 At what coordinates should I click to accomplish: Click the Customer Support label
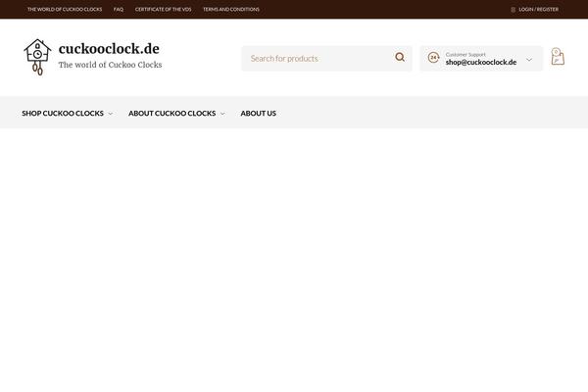pos(465,55)
